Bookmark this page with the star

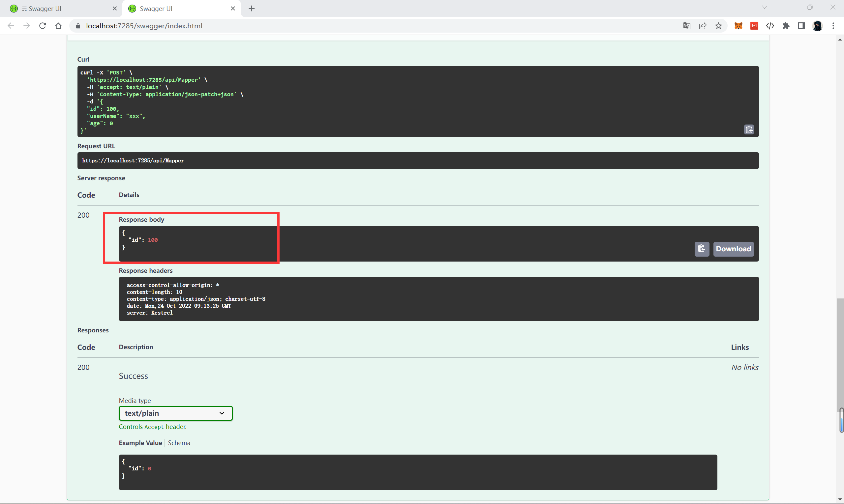click(x=719, y=26)
